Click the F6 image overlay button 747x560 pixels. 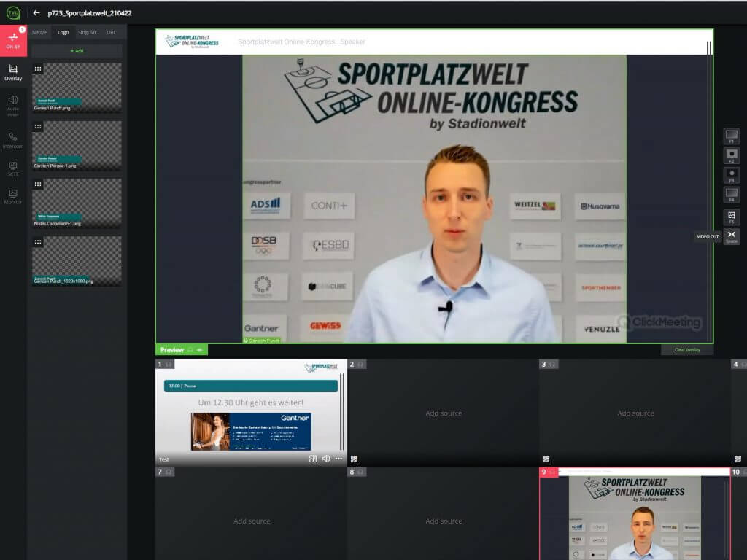[732, 217]
